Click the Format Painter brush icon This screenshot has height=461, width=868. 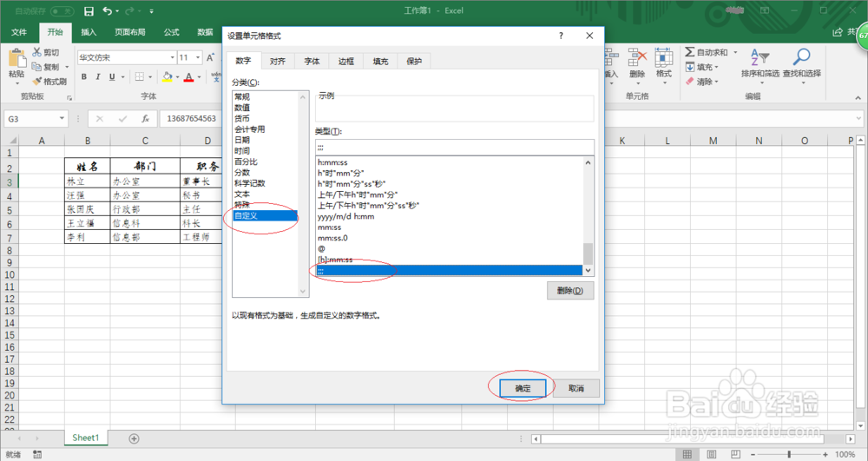pos(37,82)
